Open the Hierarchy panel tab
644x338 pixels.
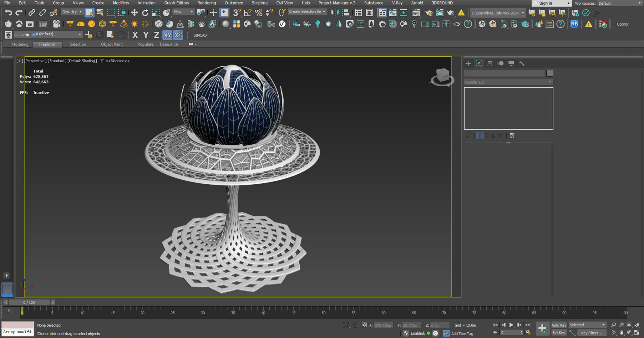tap(489, 63)
